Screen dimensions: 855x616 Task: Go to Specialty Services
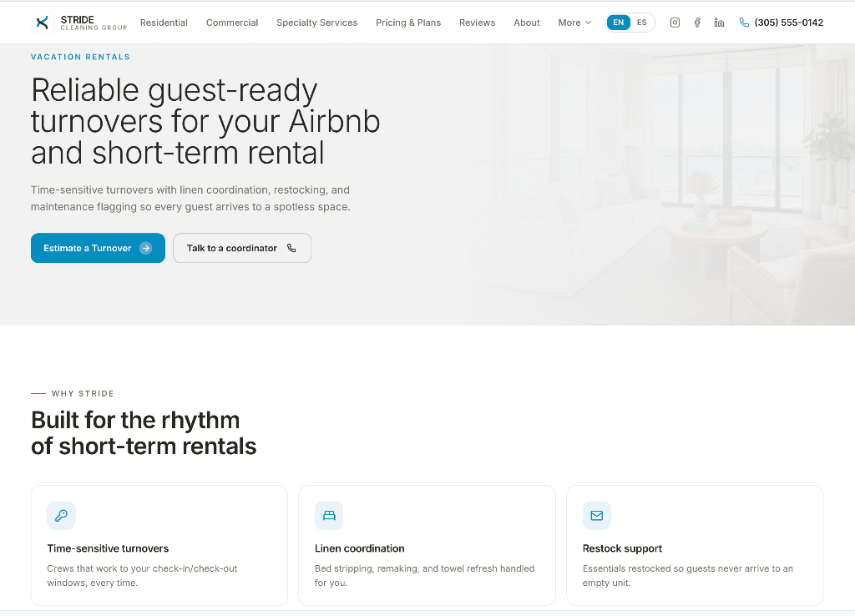click(316, 23)
